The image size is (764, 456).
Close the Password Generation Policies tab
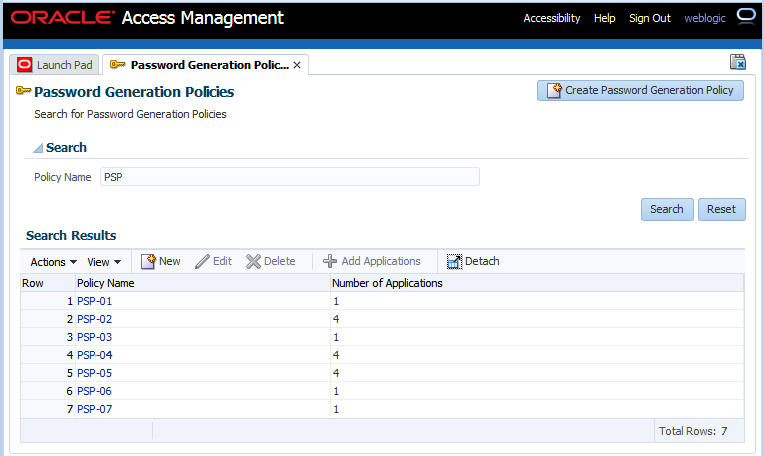pos(297,65)
